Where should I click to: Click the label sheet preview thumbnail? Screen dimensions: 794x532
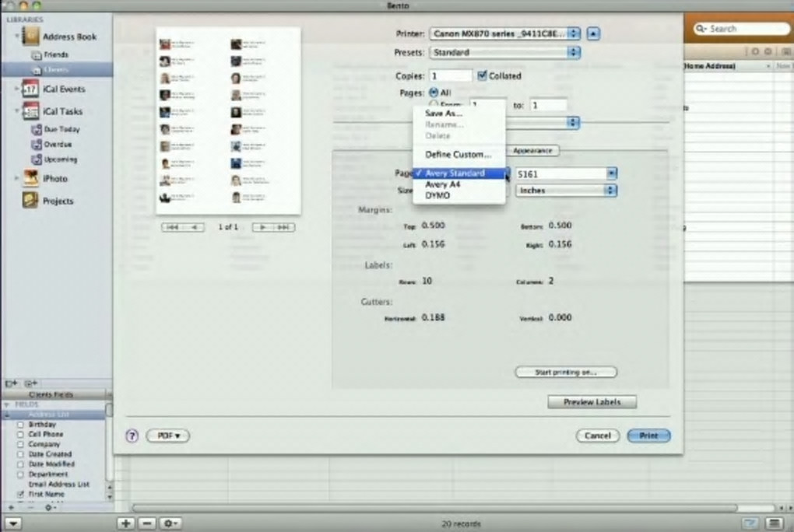click(x=228, y=121)
